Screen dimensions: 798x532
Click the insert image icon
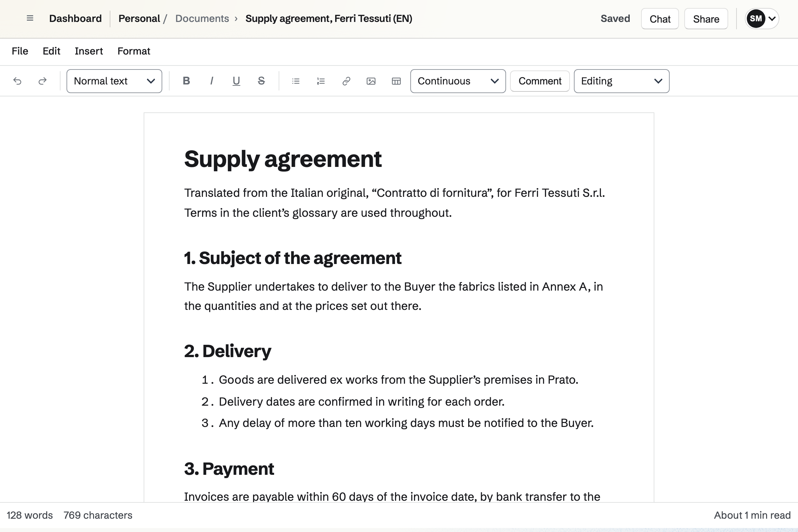click(371, 81)
